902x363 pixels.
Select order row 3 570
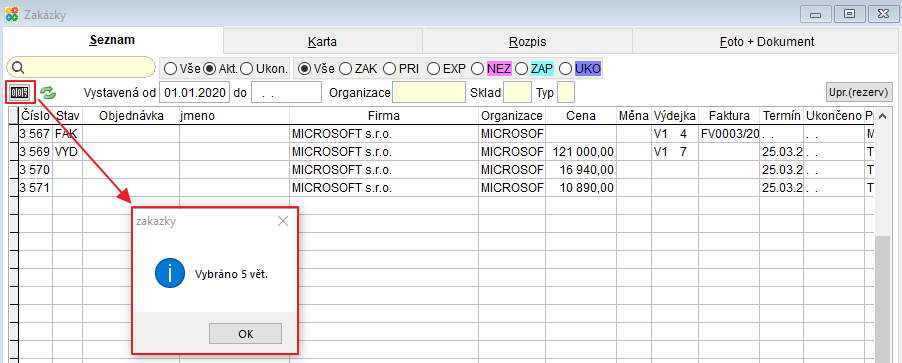point(442,170)
